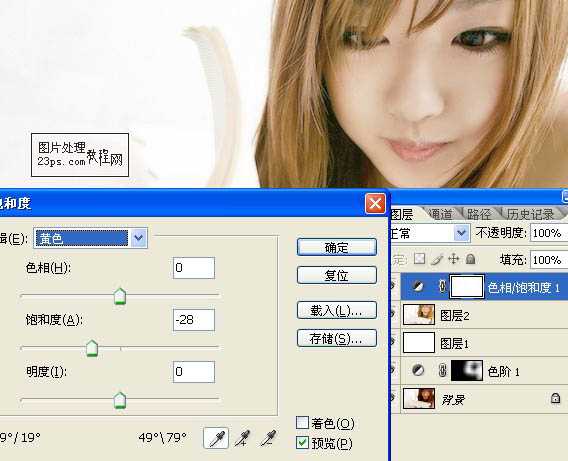The image size is (568, 461).
Task: Click the opacity 100% field
Action: point(548,233)
